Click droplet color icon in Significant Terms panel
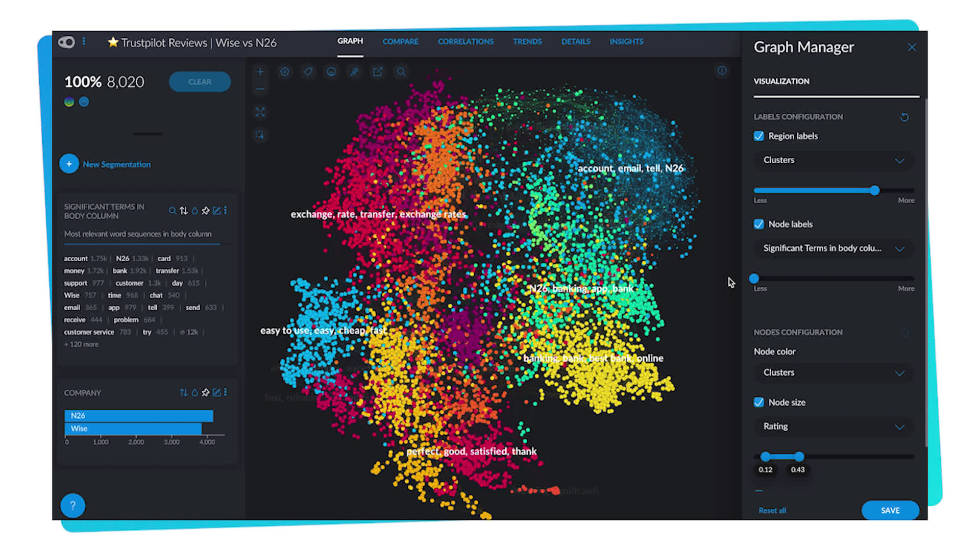This screenshot has width=980, height=551. point(194,211)
